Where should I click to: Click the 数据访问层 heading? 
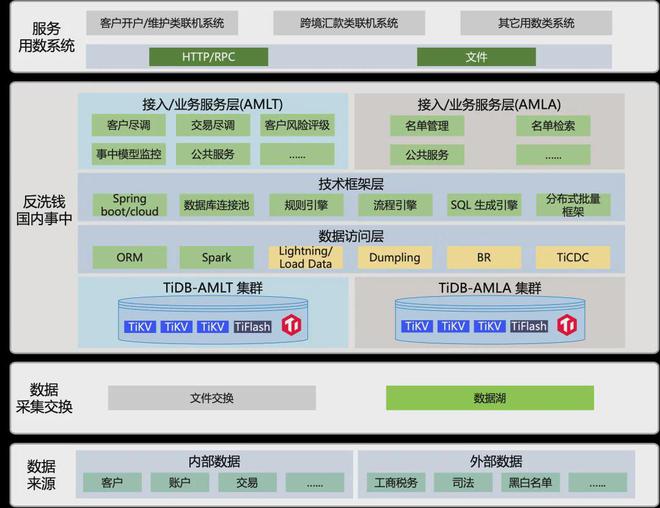[x=351, y=236]
